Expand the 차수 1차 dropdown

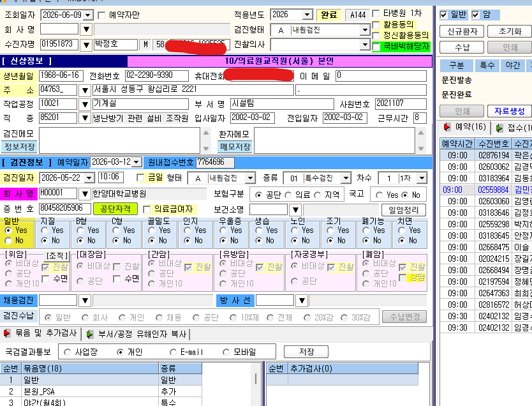coord(422,178)
